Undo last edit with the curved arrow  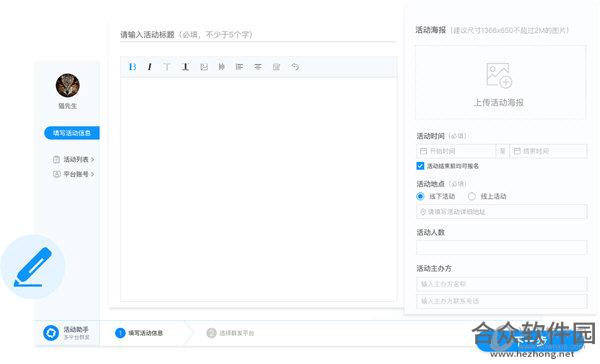point(295,67)
